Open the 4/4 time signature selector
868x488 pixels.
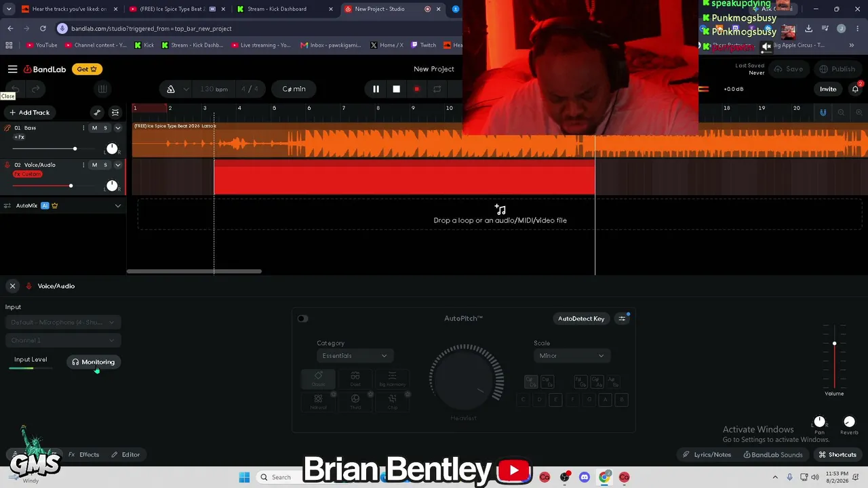click(250, 89)
